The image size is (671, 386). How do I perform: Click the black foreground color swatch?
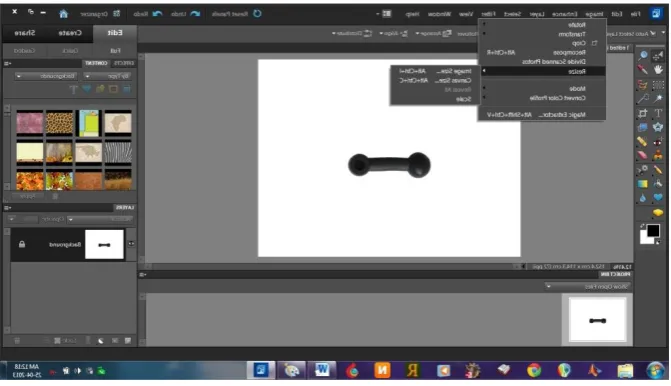[653, 231]
